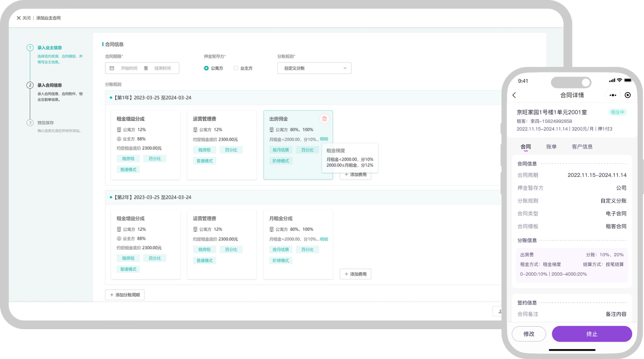Image resolution: width=644 pixels, height=359 pixels.
Task: Click 随房租 tag in first-year 运营管理费 card
Action: click(204, 150)
